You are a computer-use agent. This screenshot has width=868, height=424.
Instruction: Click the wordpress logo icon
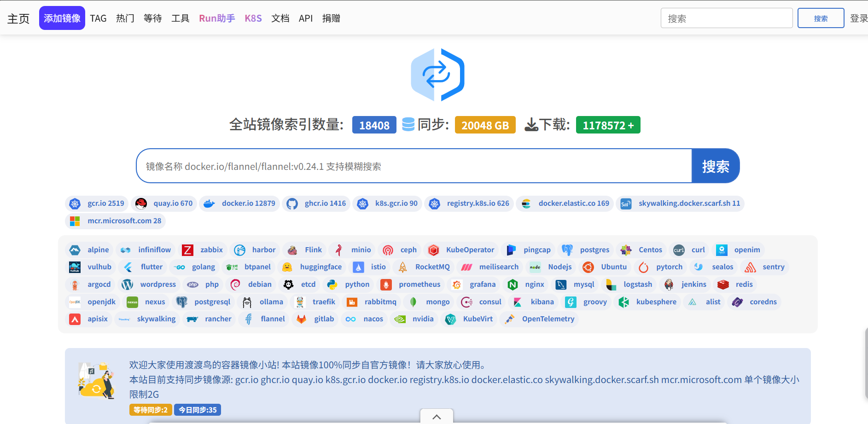click(128, 285)
